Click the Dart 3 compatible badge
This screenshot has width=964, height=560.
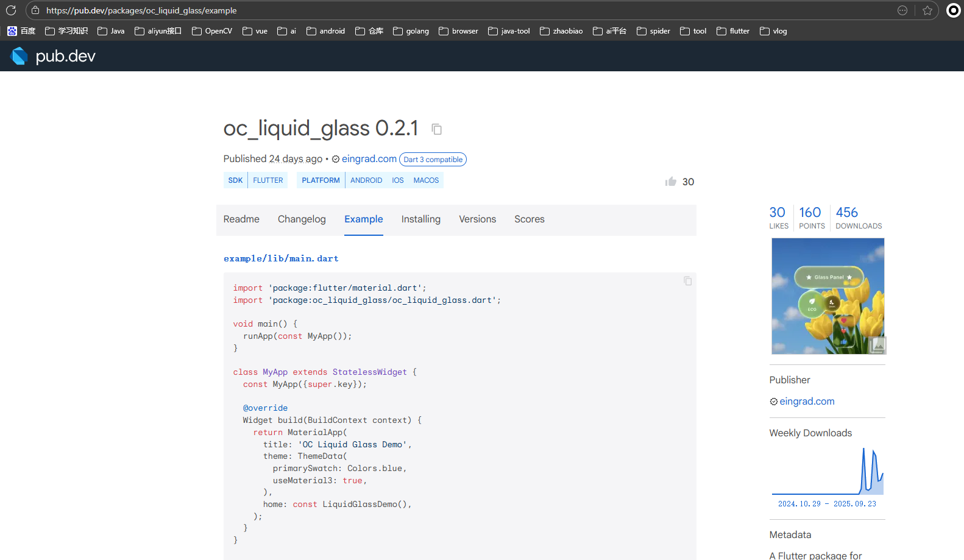[433, 160]
